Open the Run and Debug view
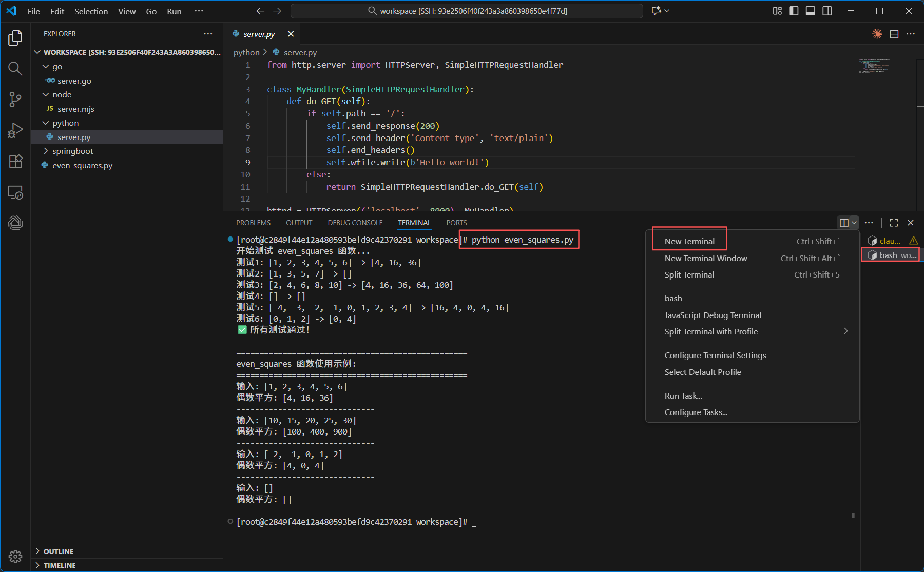The image size is (924, 572). [x=15, y=130]
